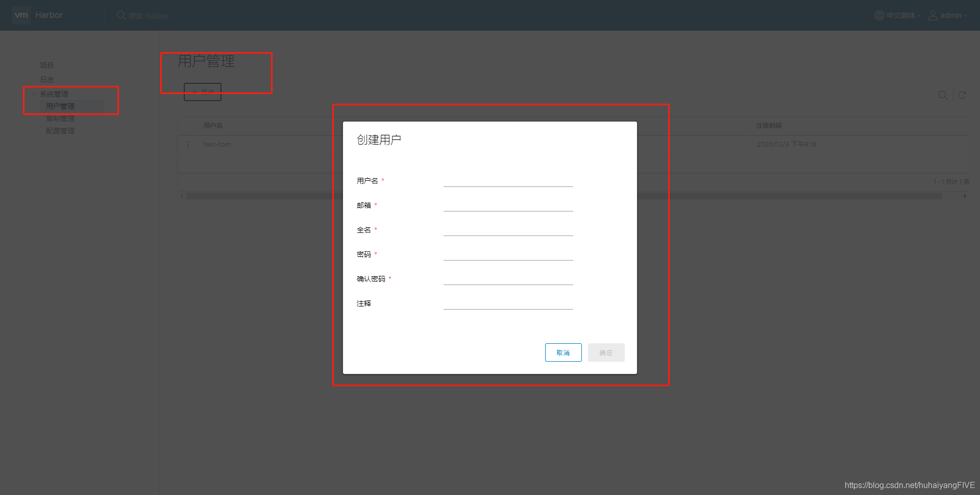Click the 用户名 column header
The image size is (980, 495).
pyautogui.click(x=213, y=126)
